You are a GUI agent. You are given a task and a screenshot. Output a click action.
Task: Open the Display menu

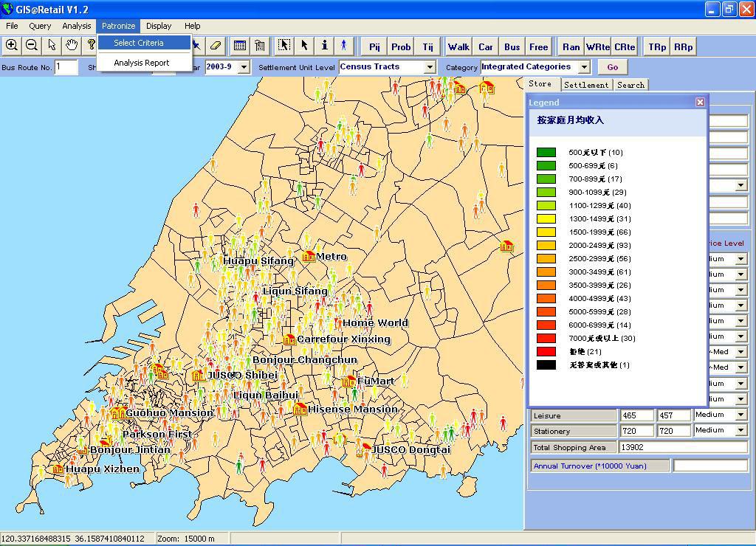(x=159, y=26)
